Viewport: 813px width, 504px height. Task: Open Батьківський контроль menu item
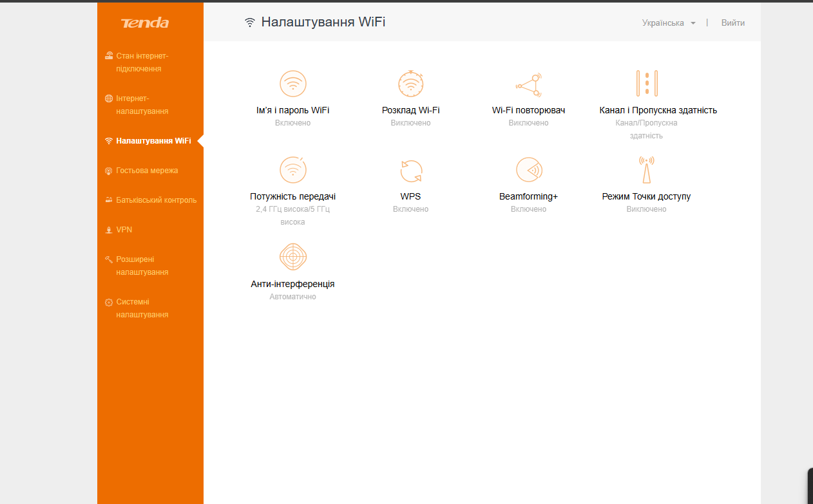pos(157,200)
